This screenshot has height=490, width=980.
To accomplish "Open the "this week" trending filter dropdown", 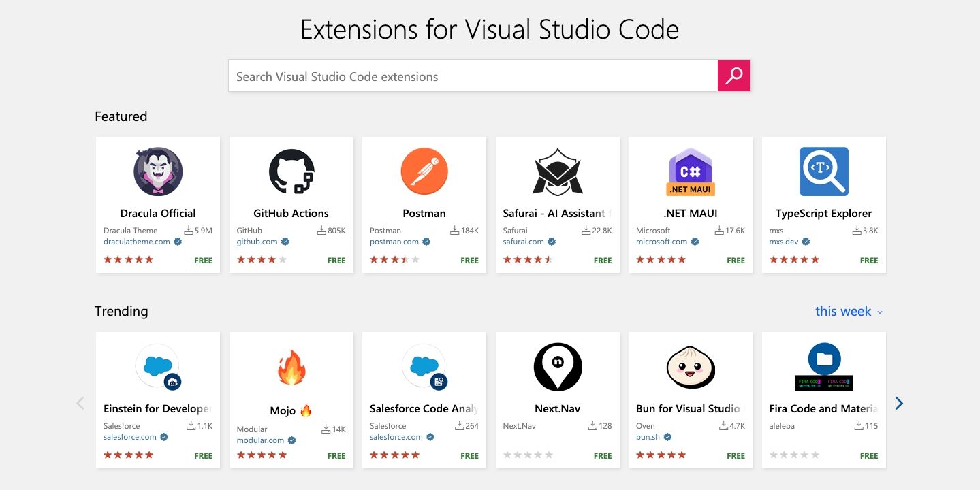I will [x=844, y=311].
